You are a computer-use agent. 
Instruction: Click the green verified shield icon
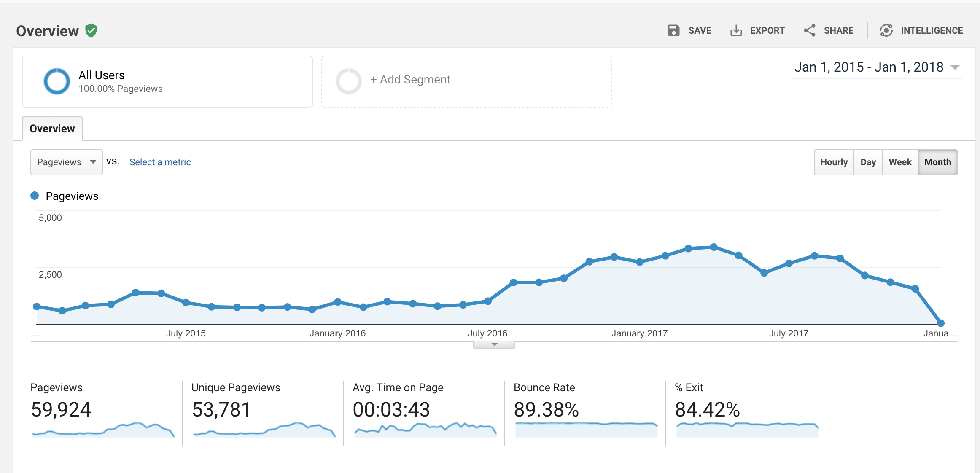pyautogui.click(x=91, y=30)
